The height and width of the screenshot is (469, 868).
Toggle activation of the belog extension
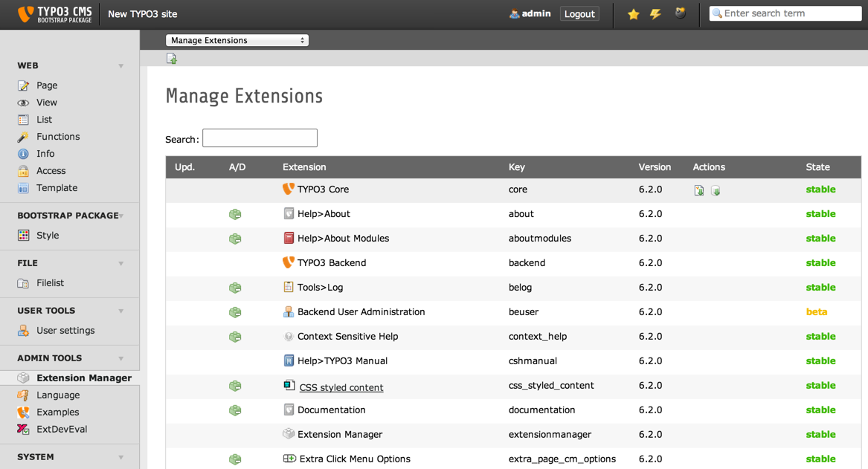[235, 288]
